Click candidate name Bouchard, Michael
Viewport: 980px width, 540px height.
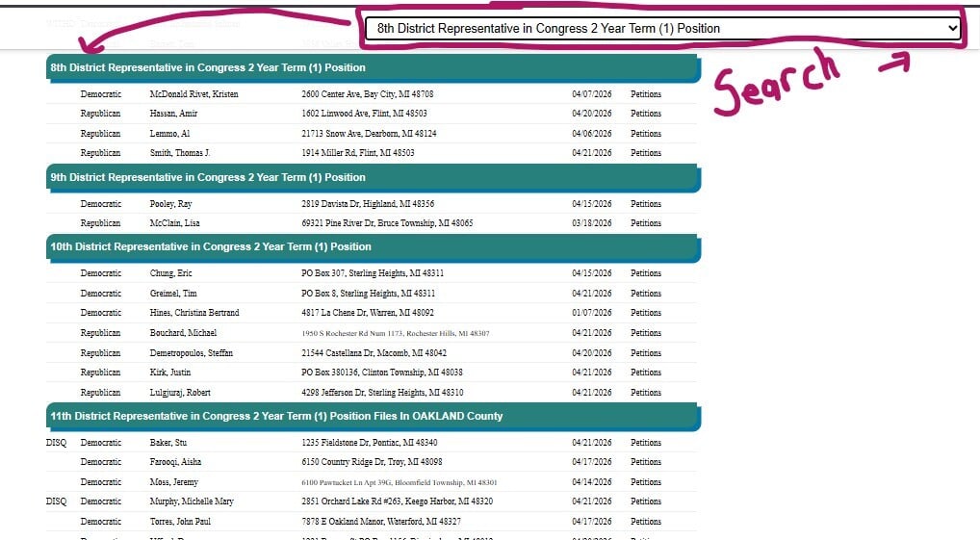pos(183,332)
